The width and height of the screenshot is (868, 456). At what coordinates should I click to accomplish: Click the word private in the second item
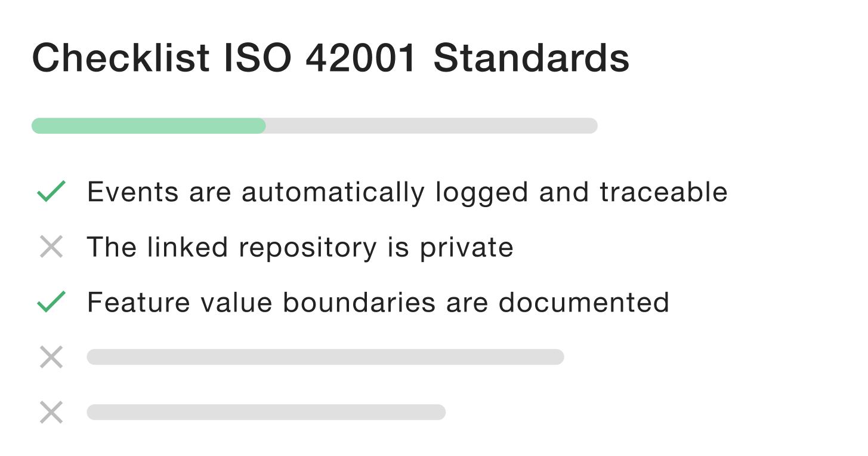tap(467, 248)
